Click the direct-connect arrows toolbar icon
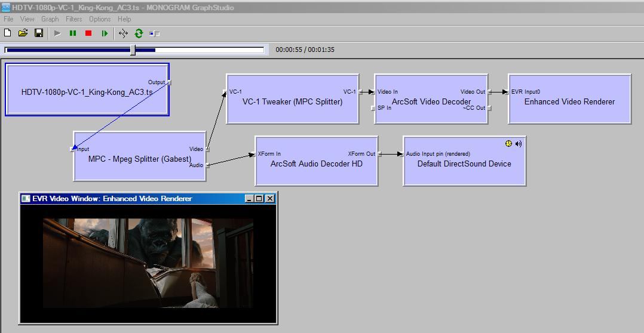This screenshot has height=333, width=644. [123, 33]
